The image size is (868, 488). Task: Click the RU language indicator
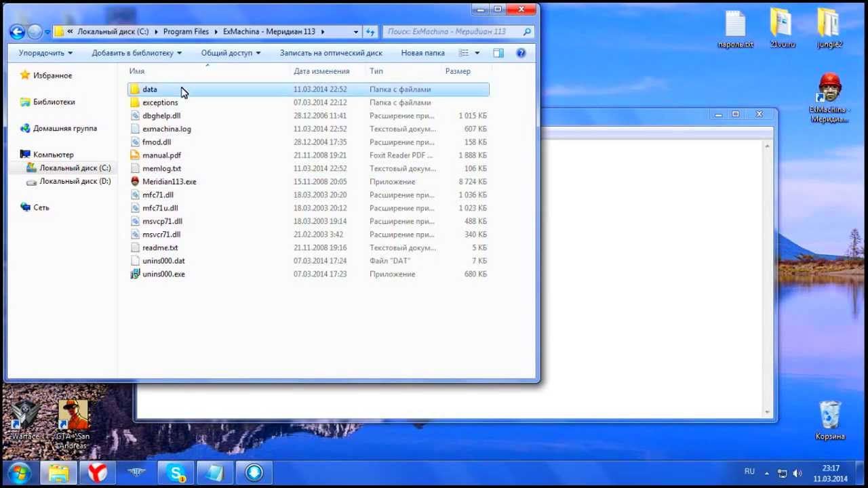point(749,472)
